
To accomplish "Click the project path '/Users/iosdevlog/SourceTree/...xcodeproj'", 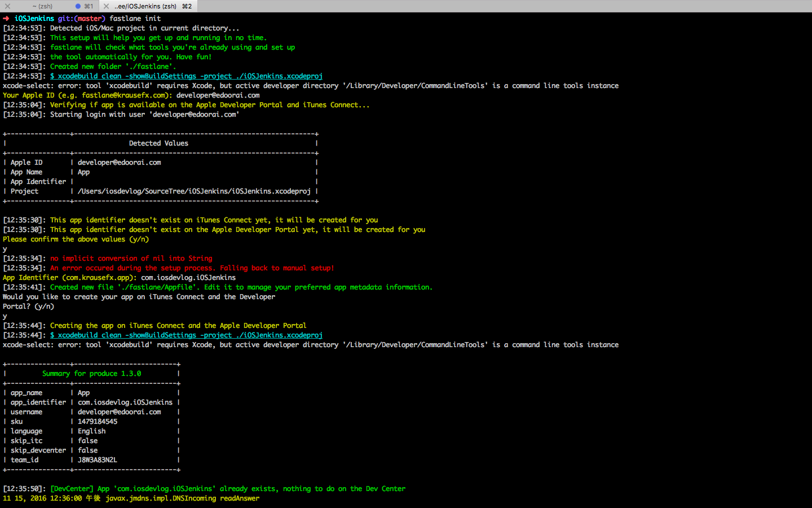I will tap(194, 191).
